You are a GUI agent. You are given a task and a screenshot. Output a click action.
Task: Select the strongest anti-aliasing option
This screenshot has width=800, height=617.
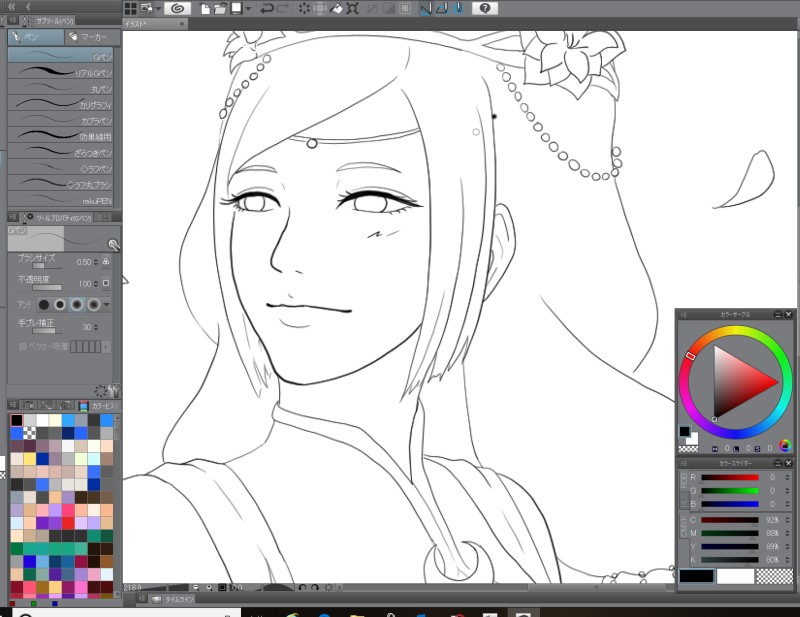click(x=94, y=303)
